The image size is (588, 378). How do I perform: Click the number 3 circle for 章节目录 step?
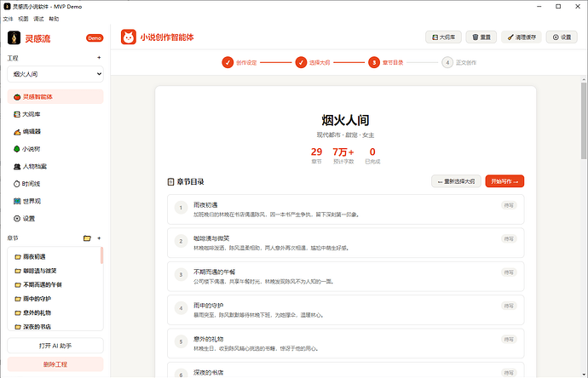click(374, 62)
